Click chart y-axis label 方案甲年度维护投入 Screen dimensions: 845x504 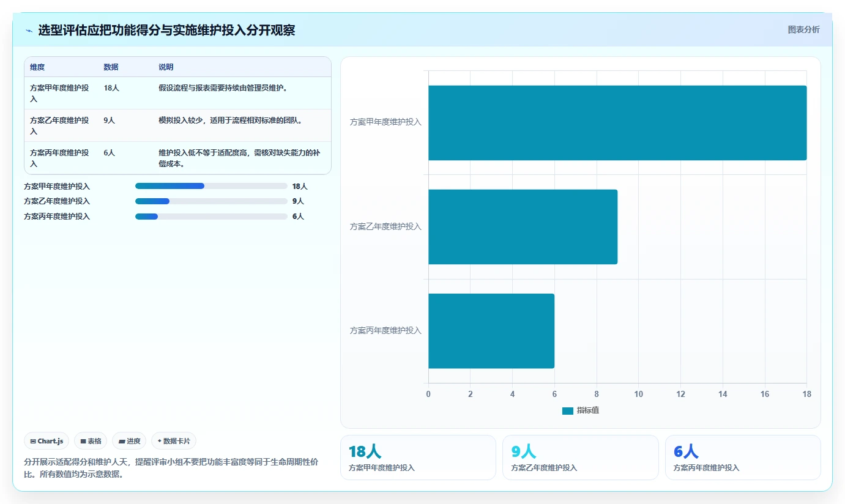(x=385, y=122)
